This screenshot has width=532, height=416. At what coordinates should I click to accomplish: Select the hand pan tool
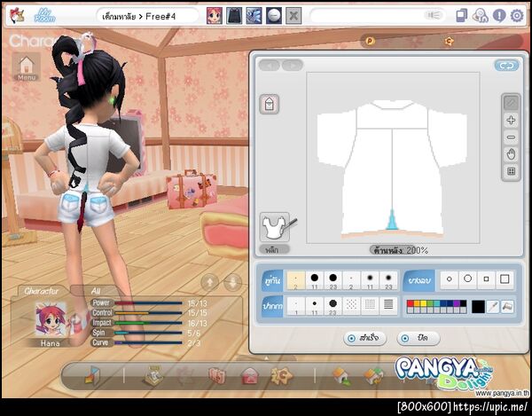511,154
